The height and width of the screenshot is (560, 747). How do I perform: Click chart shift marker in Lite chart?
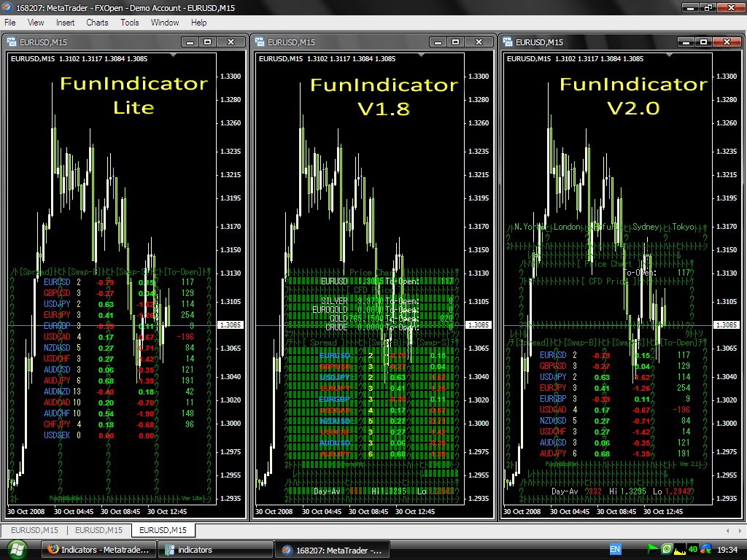[173, 55]
